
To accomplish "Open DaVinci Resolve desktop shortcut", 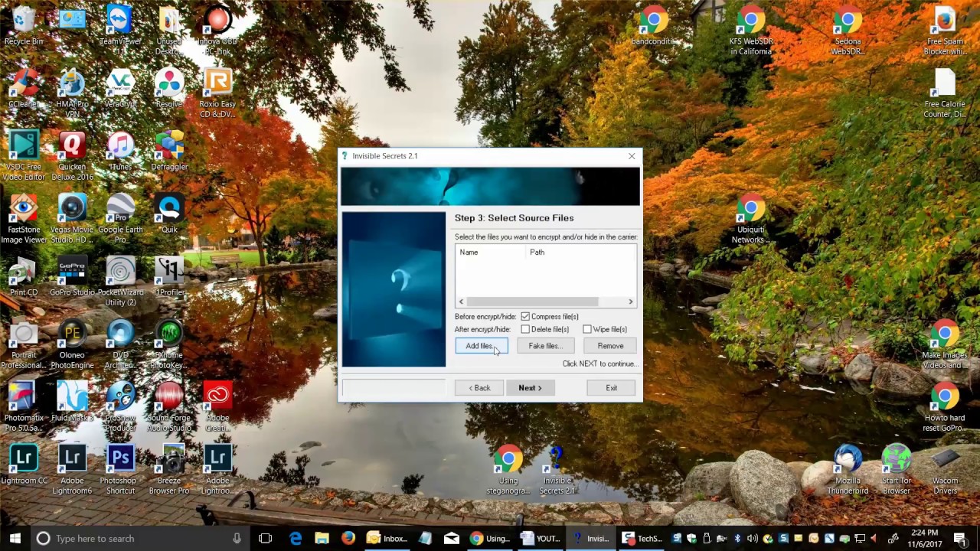I will [x=169, y=89].
